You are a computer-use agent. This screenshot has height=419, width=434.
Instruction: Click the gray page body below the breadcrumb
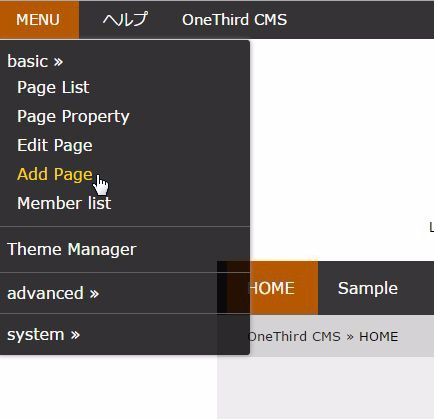326,388
